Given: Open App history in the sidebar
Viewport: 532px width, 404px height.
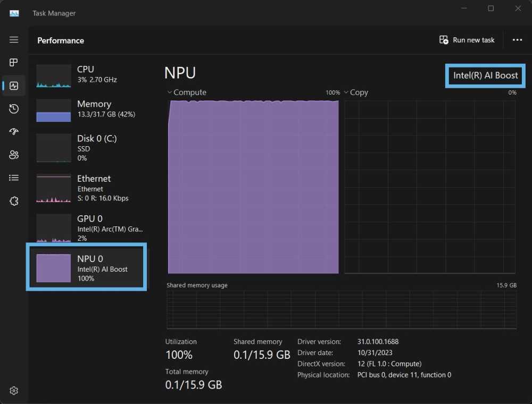Looking at the screenshot, I should [14, 108].
